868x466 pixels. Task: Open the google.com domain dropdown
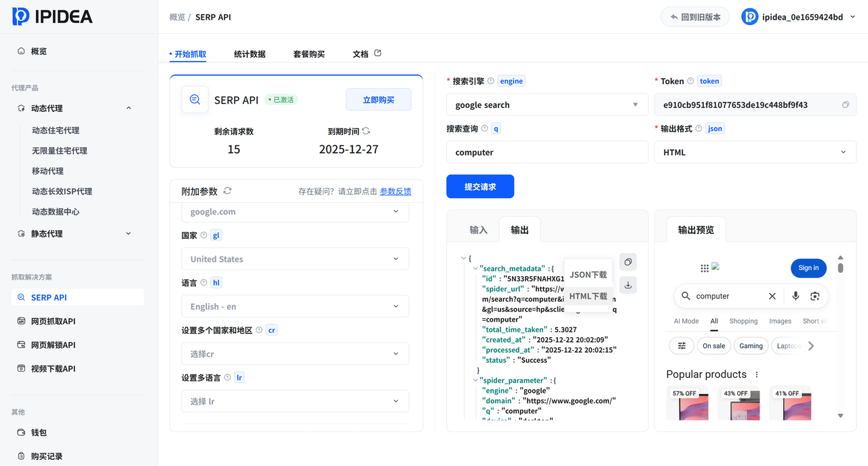(x=295, y=212)
